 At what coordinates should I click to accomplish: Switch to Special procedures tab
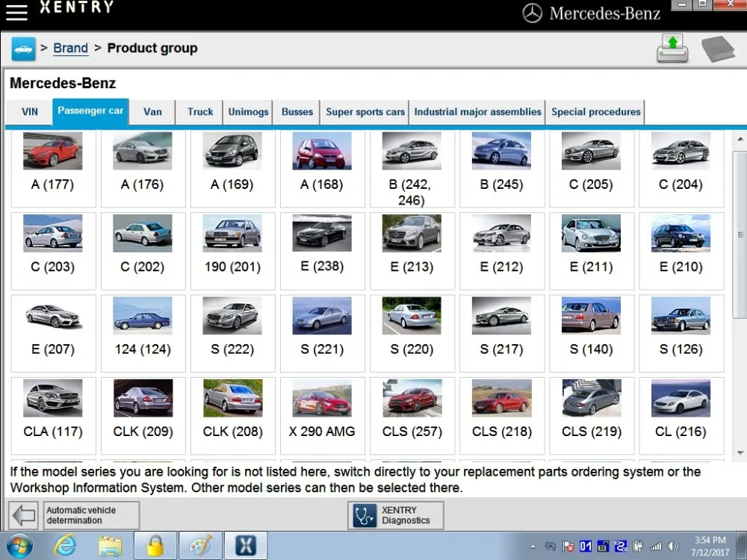[x=596, y=112]
